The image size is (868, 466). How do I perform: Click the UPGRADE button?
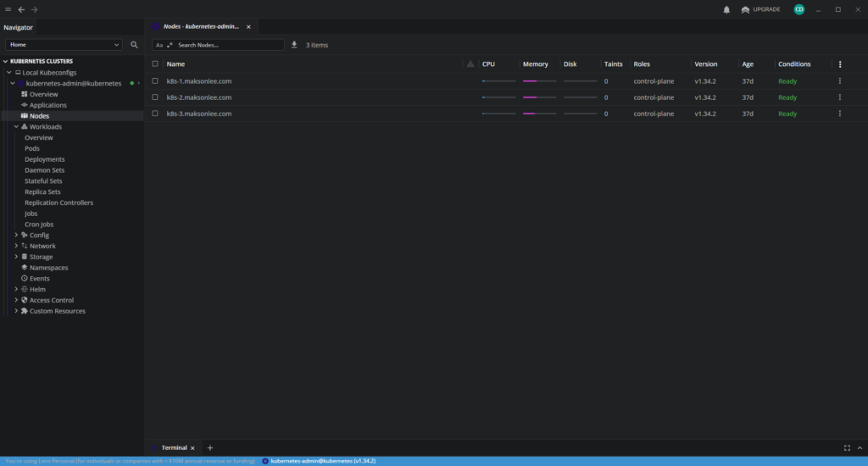tap(760, 9)
